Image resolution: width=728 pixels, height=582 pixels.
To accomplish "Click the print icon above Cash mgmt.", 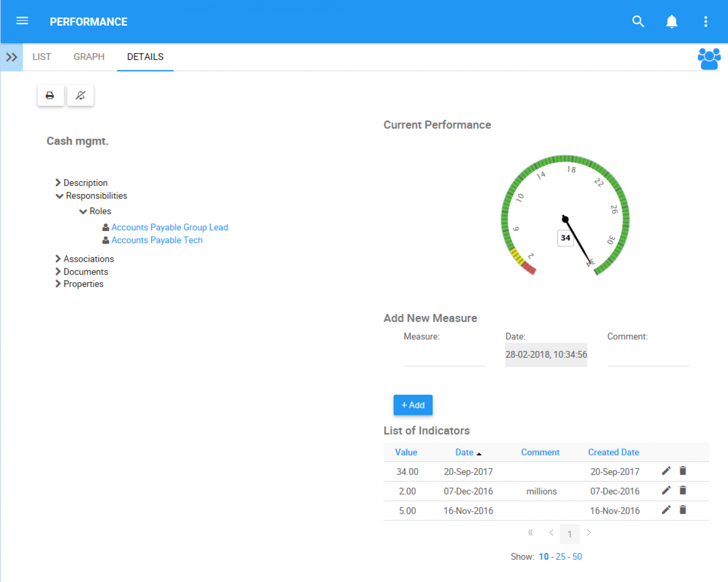I will 50,95.
